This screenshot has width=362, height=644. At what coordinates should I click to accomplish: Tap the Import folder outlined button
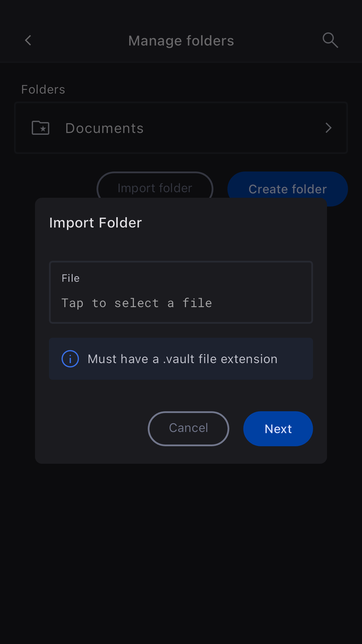coord(155,185)
